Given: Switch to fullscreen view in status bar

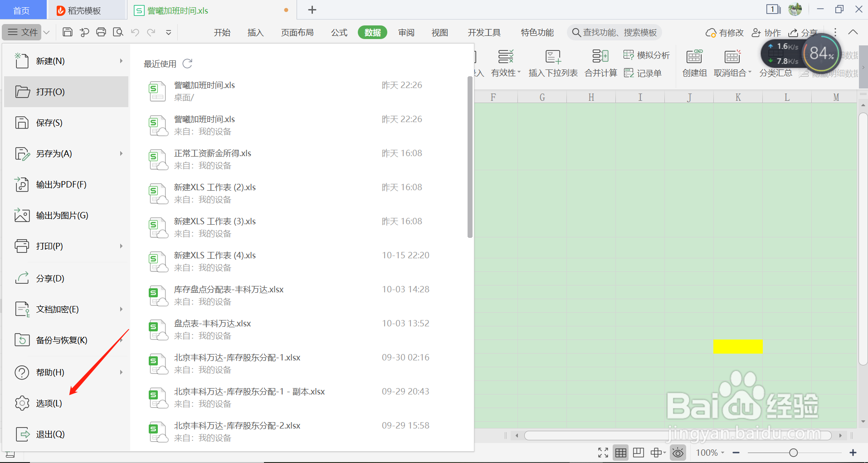Looking at the screenshot, I should click(603, 453).
